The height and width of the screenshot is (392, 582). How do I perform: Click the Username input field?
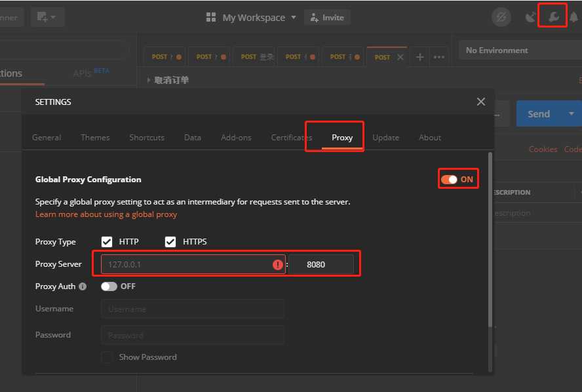(x=193, y=309)
